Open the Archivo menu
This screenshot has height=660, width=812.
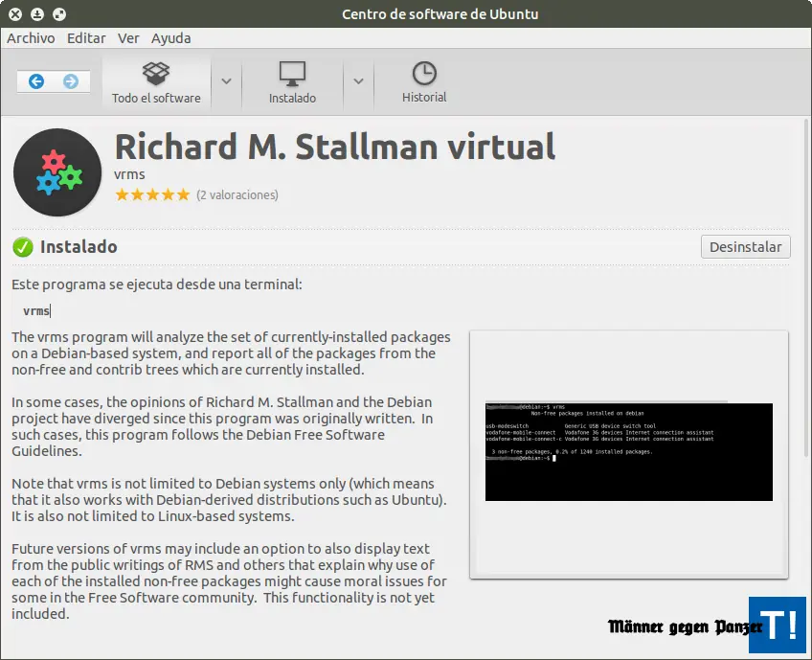(x=31, y=38)
